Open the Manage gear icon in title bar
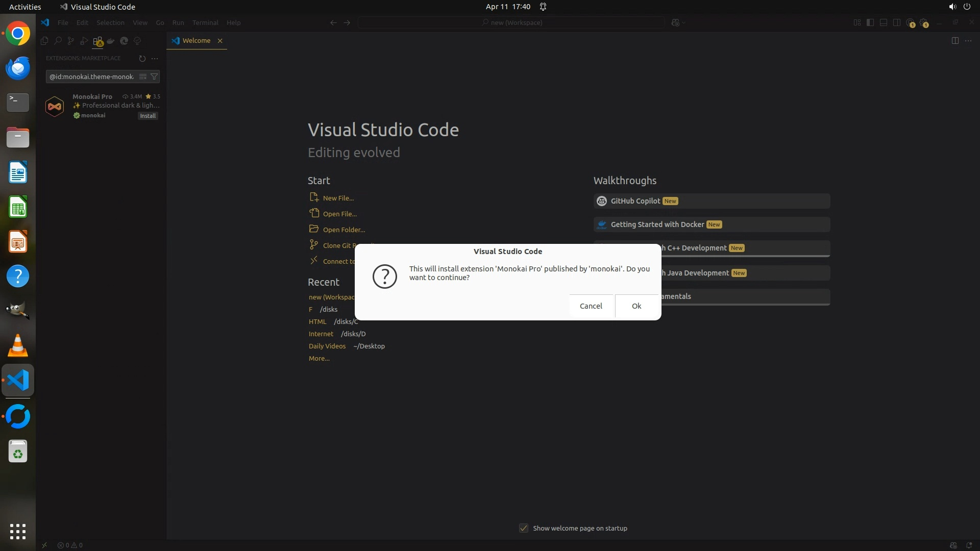The image size is (980, 551). pos(924,22)
